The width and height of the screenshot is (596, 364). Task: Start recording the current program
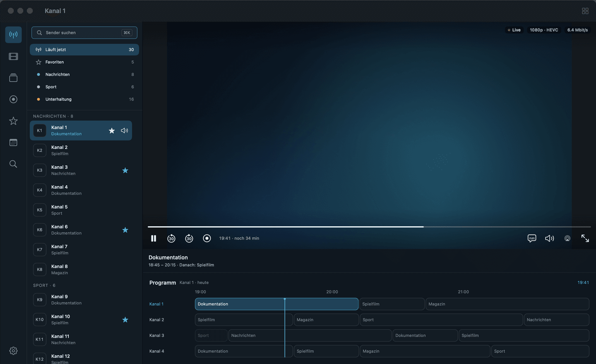(x=207, y=238)
